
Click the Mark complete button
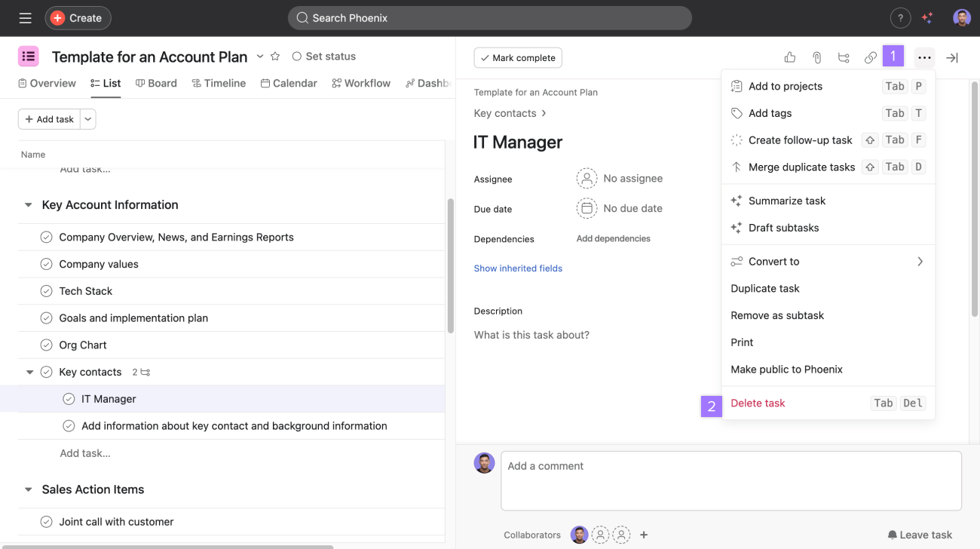coord(518,58)
